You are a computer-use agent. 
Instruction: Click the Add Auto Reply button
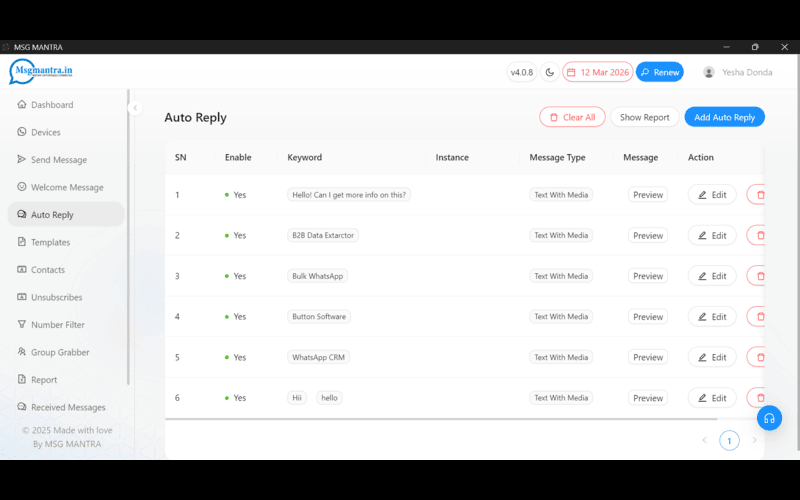coord(724,117)
